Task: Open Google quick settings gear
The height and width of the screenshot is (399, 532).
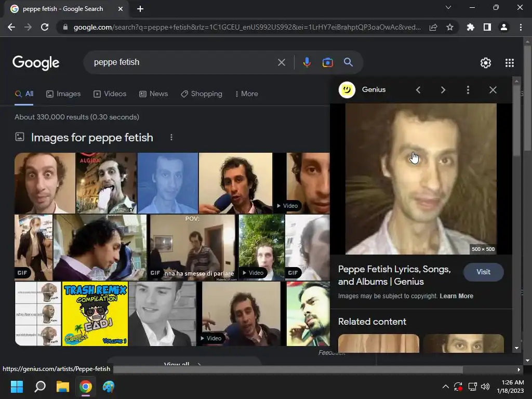Action: 486,63
